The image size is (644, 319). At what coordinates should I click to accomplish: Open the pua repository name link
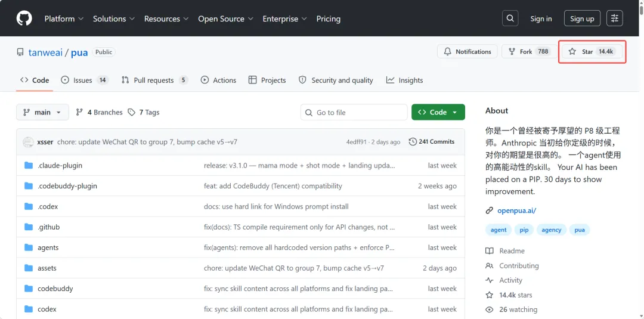79,52
